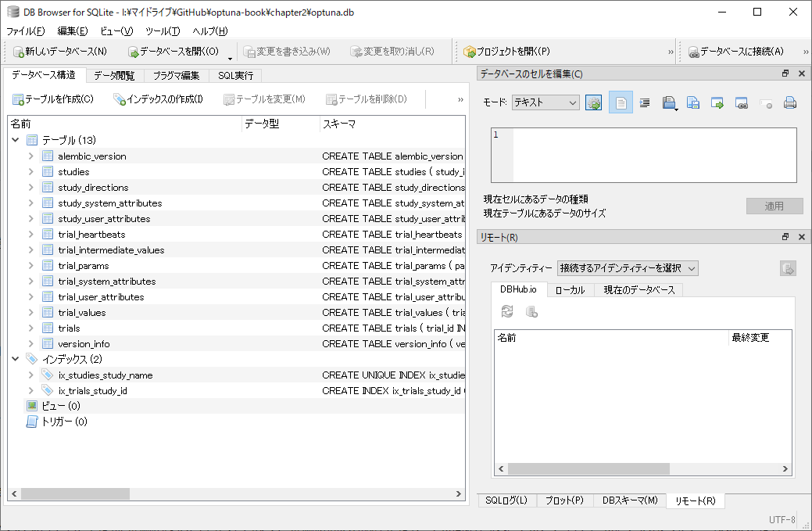Screen dimensions: 812x531
Task: Click the Create Table icon
Action: [18, 99]
